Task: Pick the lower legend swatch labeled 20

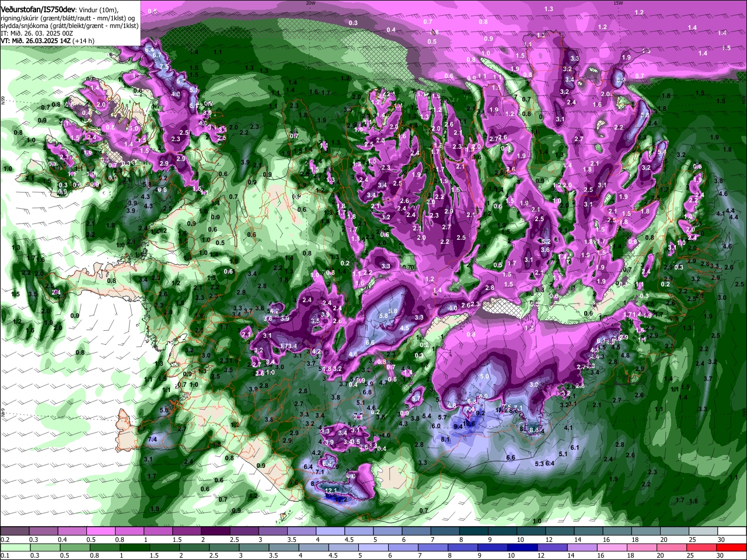Action: (x=671, y=547)
